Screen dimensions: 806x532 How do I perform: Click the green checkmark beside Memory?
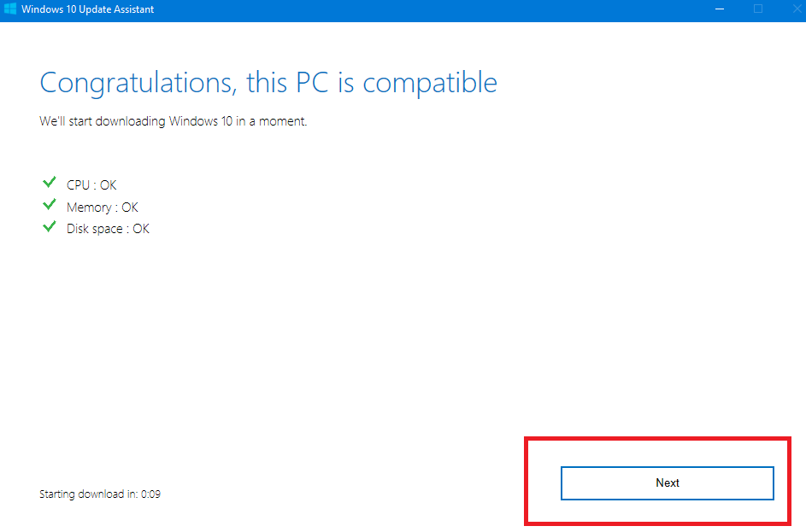point(50,205)
